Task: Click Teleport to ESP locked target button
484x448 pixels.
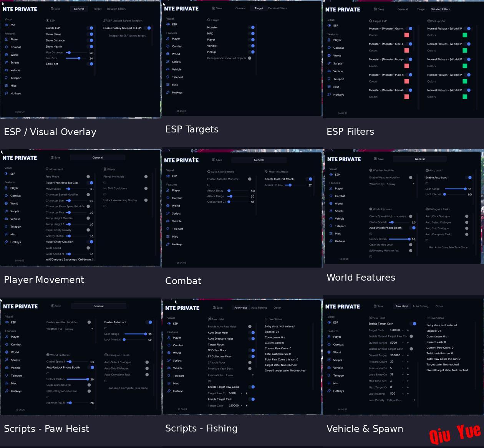Action: coord(127,36)
